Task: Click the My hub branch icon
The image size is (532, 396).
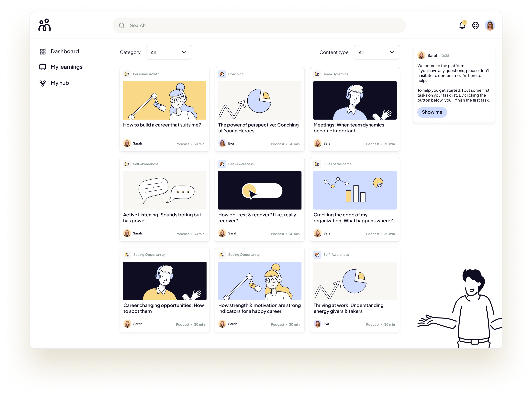Action: tap(43, 83)
